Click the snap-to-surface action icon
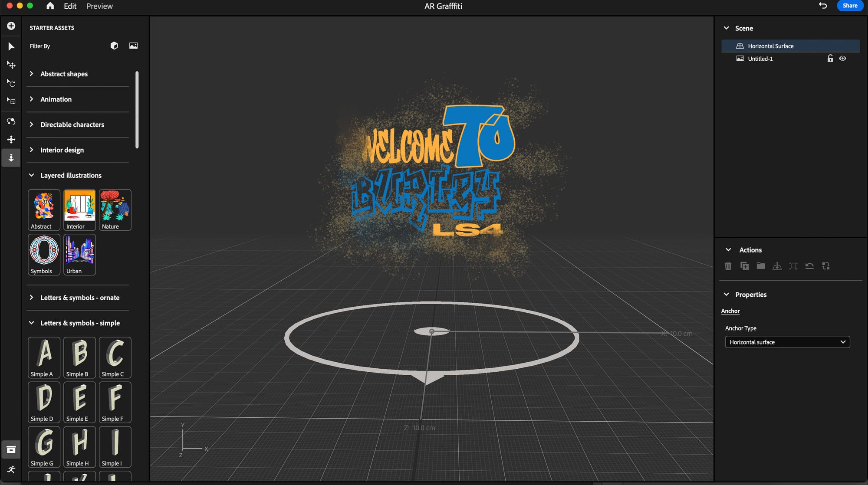The image size is (868, 485). [777, 266]
